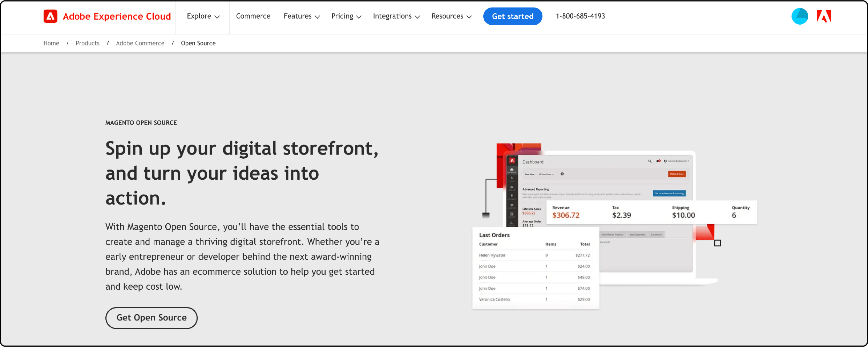The height and width of the screenshot is (347, 868).
Task: Click the Quantity value 6
Action: pyautogui.click(x=734, y=215)
